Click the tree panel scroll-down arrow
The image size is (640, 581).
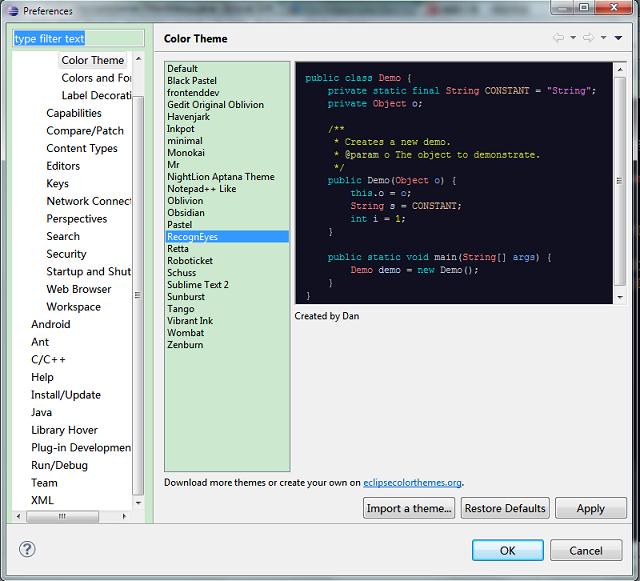click(138, 503)
